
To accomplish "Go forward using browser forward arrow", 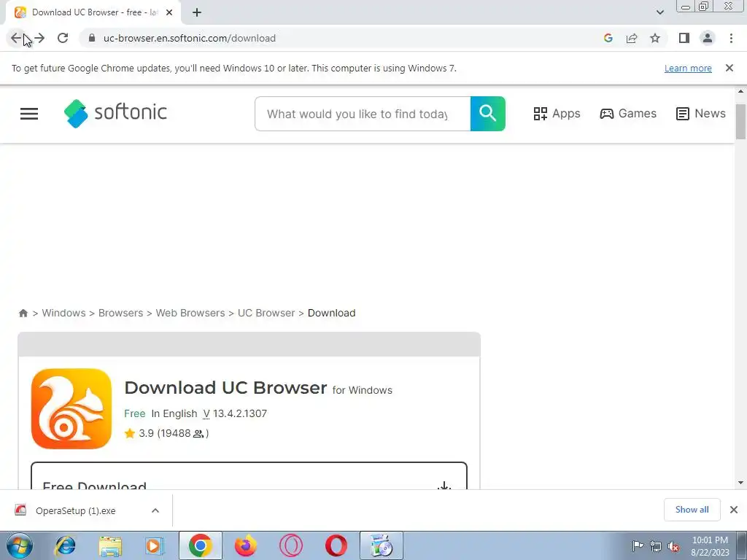I will [x=39, y=38].
